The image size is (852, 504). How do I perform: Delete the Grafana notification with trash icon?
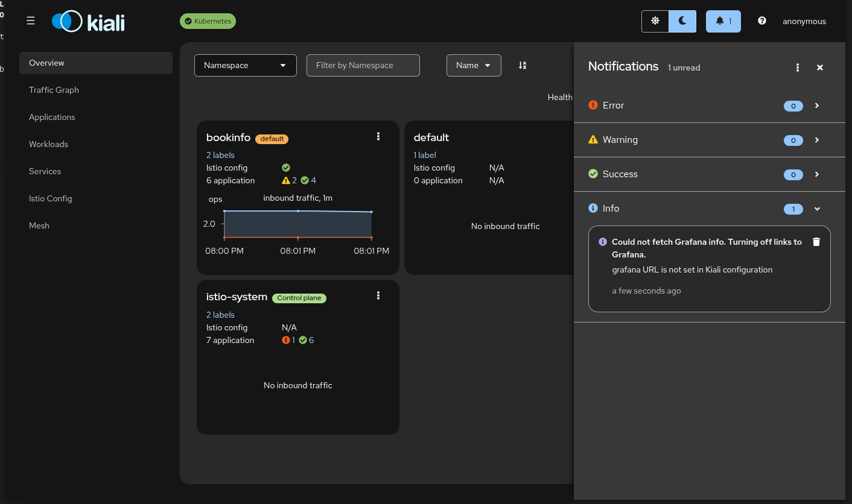tap(816, 242)
